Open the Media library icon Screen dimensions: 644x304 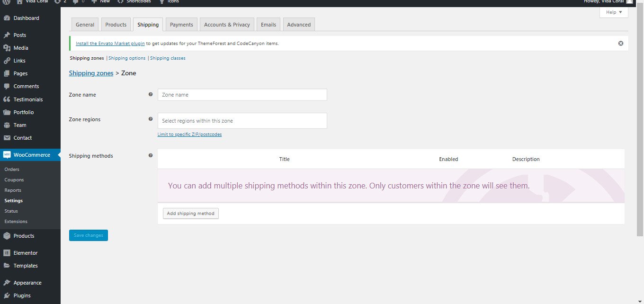[7, 48]
